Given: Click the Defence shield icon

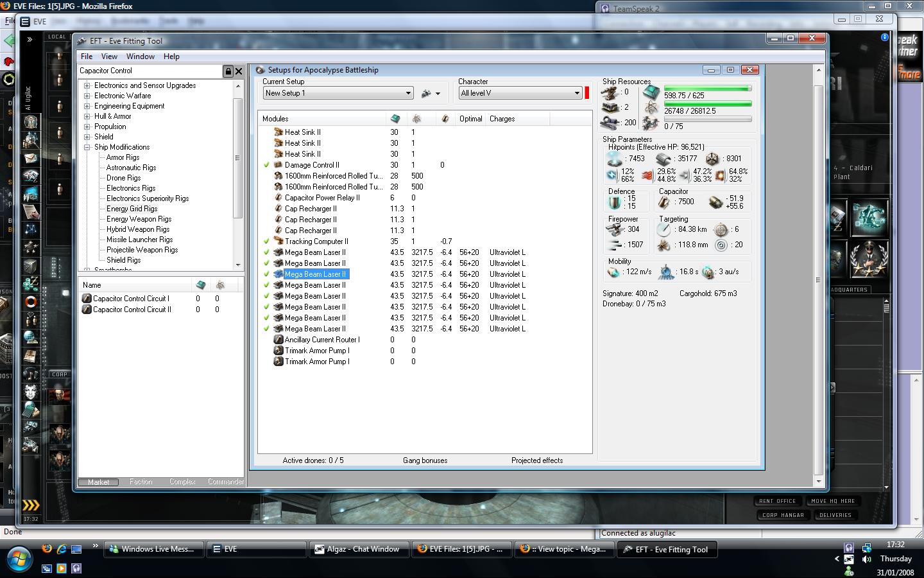Looking at the screenshot, I should click(x=615, y=202).
